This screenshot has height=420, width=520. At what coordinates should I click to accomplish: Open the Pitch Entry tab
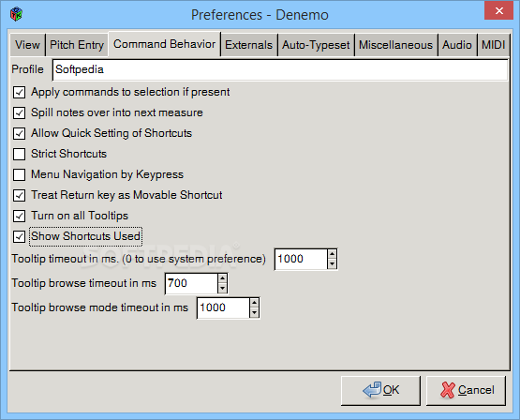pos(77,45)
